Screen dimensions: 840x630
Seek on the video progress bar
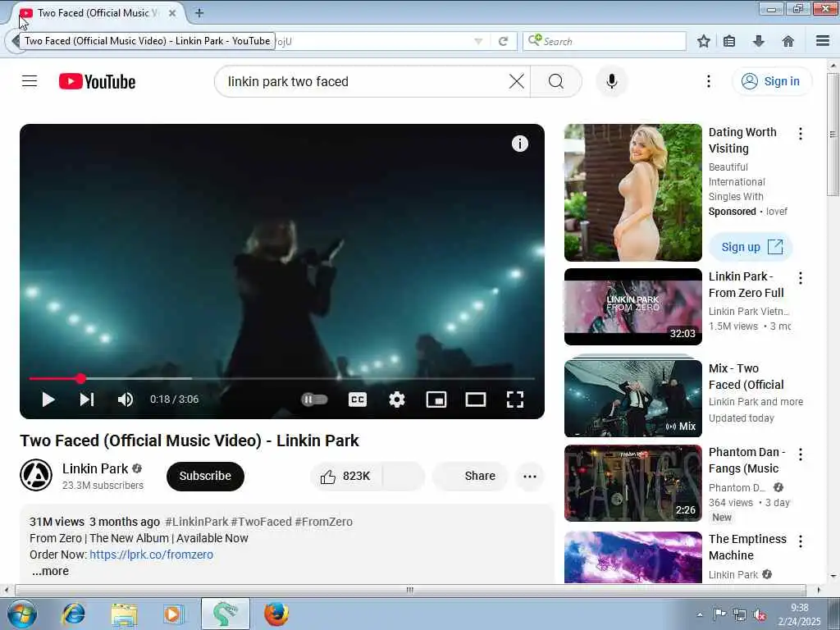point(282,379)
